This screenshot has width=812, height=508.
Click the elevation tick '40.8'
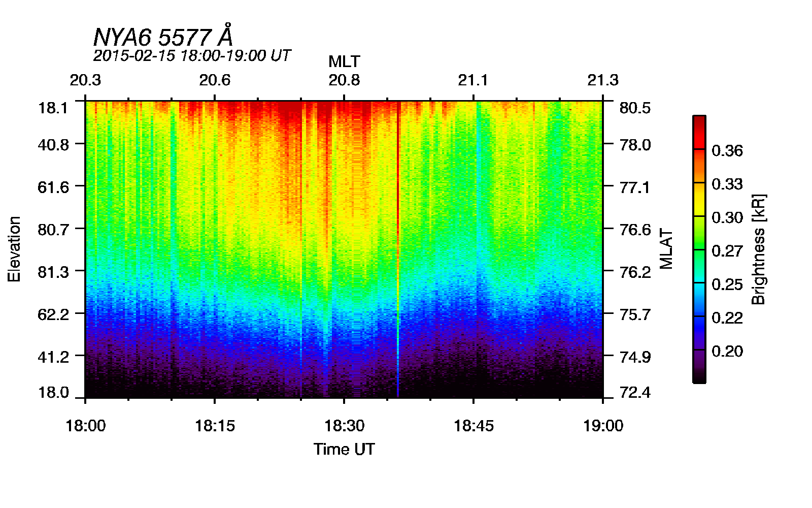pos(53,145)
